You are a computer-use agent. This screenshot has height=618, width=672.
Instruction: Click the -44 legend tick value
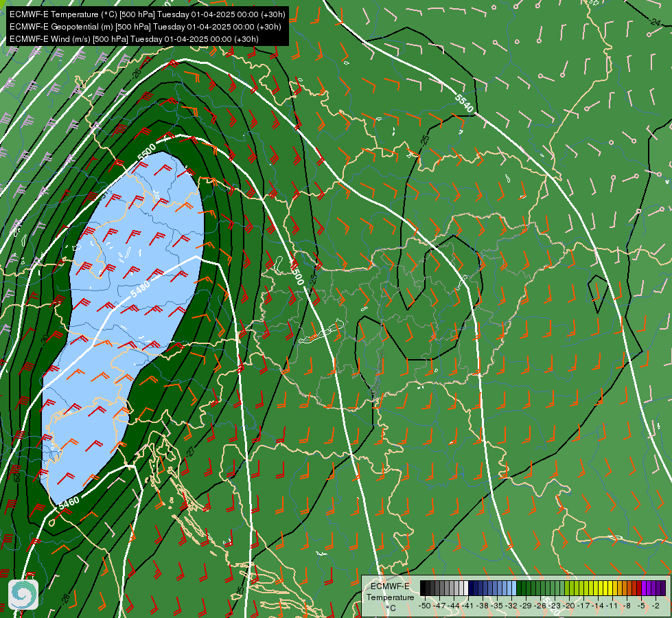[x=454, y=606]
